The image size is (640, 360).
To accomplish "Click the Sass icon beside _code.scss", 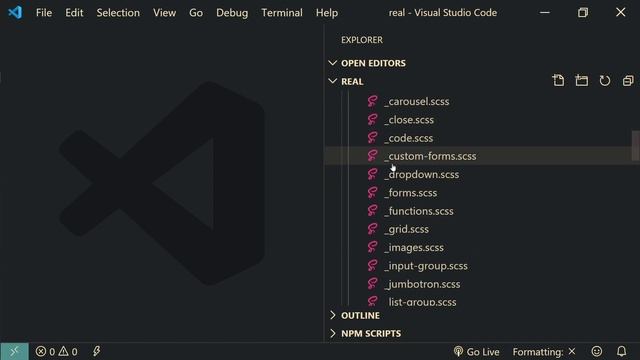I will click(x=372, y=138).
